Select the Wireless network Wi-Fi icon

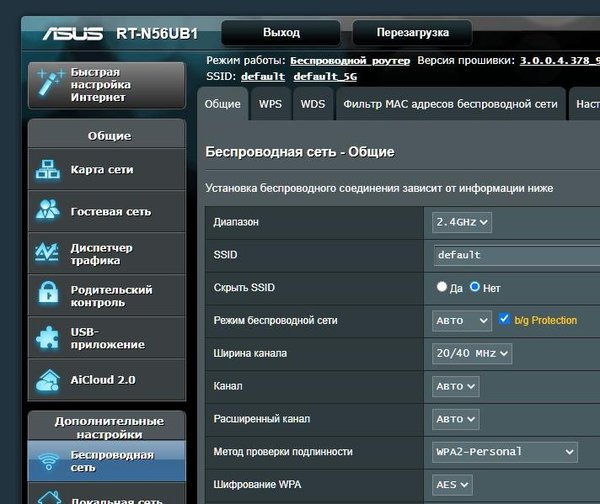(x=48, y=461)
